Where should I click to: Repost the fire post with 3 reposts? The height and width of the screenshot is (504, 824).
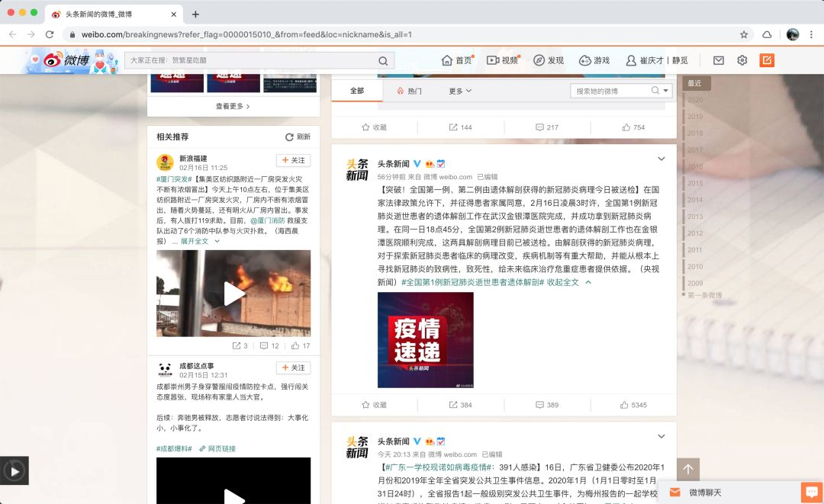coord(240,346)
